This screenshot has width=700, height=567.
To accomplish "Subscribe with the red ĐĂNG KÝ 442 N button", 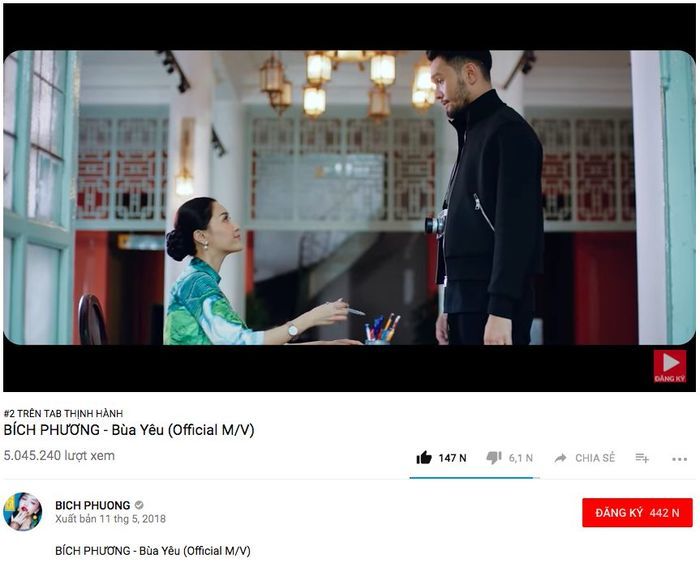I will pyautogui.click(x=637, y=513).
